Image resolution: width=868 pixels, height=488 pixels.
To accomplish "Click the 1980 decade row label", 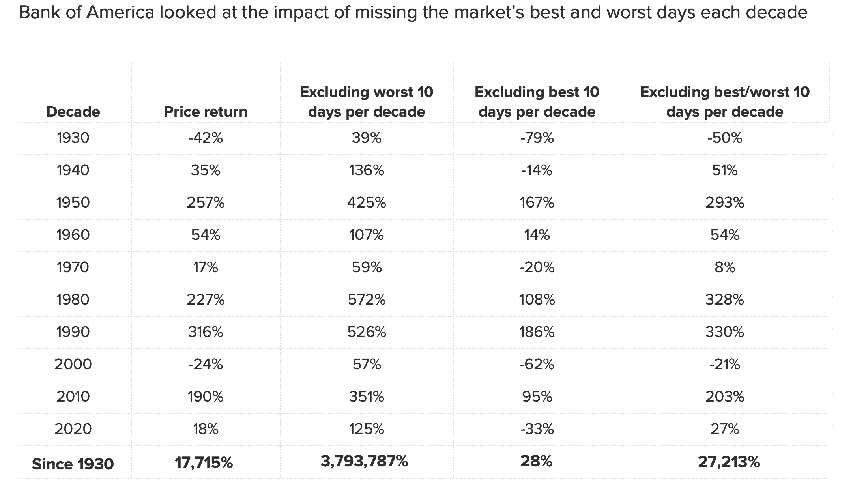I will coord(73,300).
